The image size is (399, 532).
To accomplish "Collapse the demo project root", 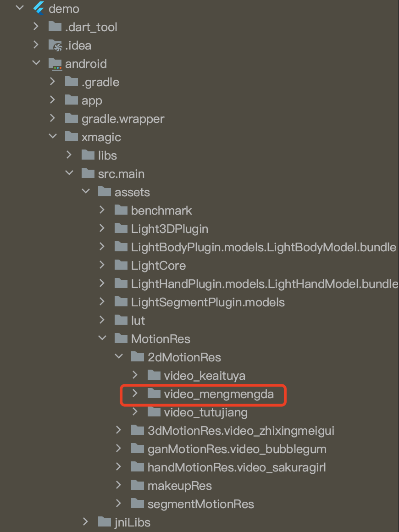I will 20,7.
